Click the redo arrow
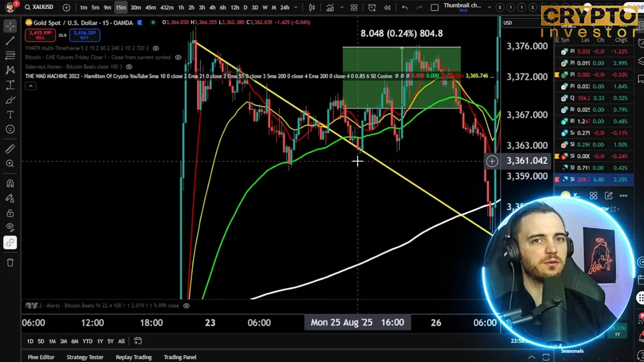 (x=418, y=7)
